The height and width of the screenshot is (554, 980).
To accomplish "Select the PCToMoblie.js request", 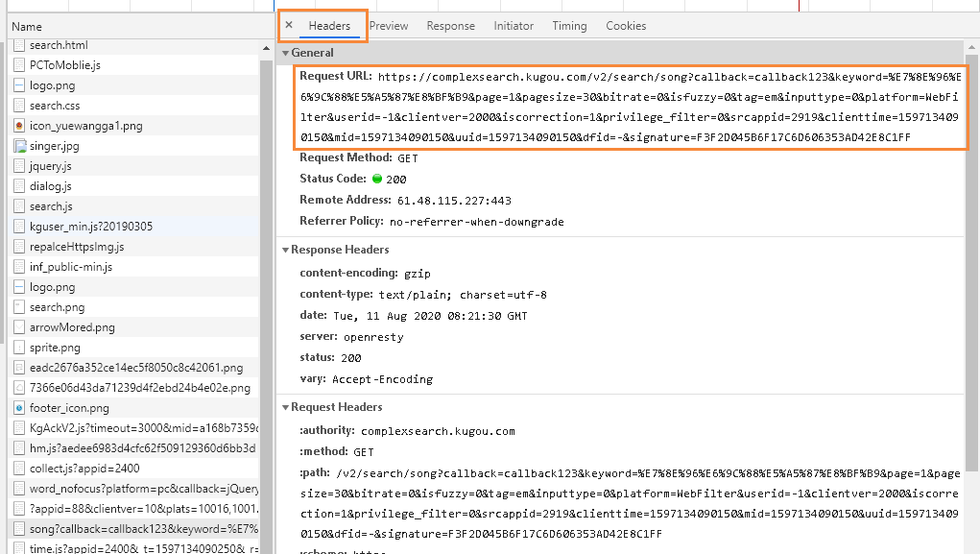I will tap(133, 65).
